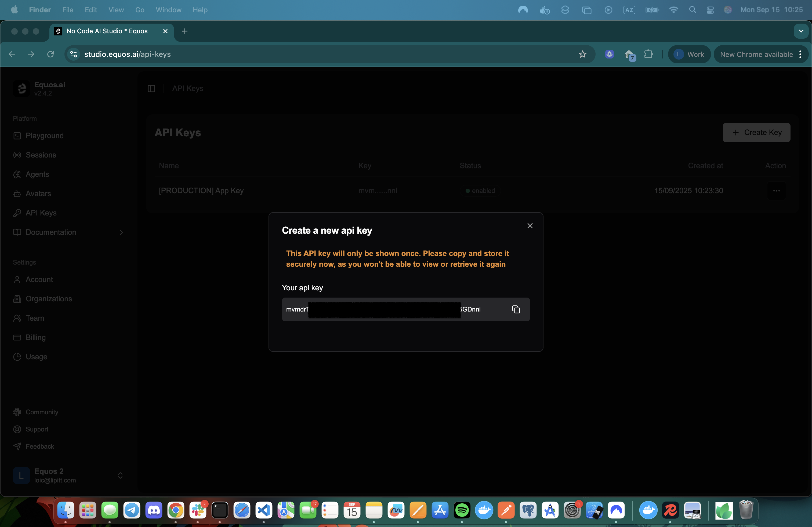The width and height of the screenshot is (812, 527).
Task: Open the Finder Go menu
Action: [140, 10]
